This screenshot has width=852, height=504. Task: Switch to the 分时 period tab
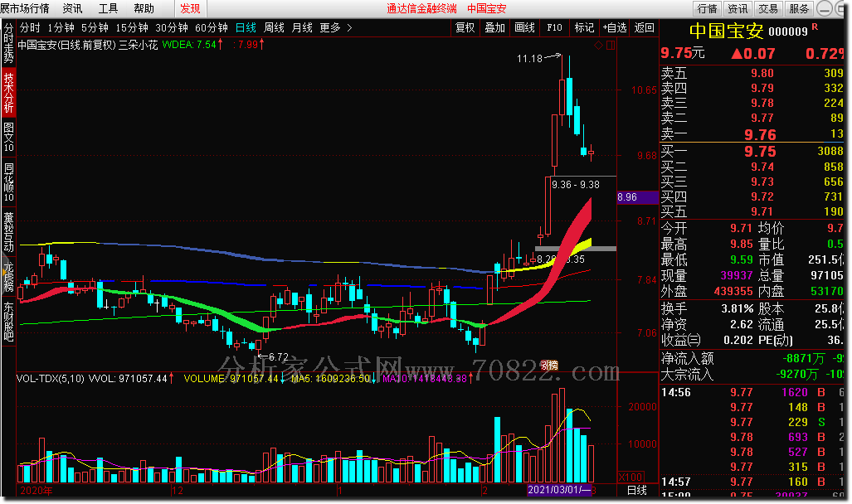[x=31, y=27]
